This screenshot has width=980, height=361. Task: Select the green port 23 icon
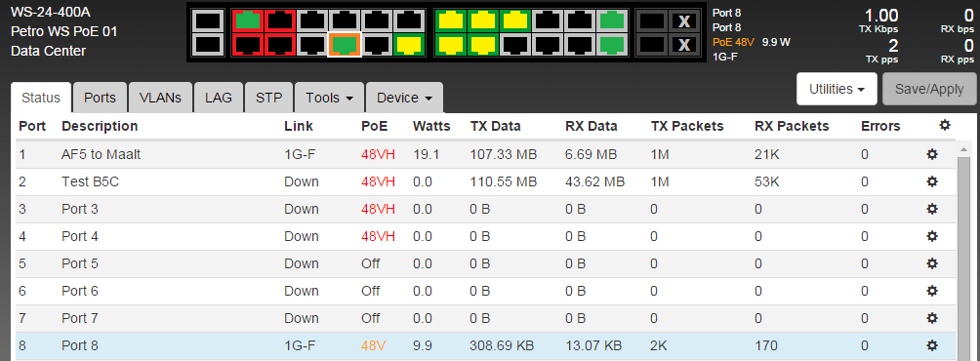(x=613, y=20)
